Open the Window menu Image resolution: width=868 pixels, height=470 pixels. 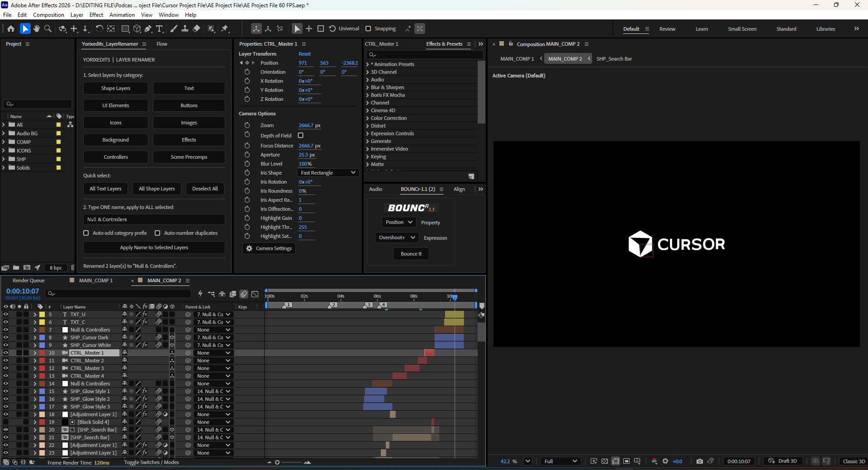tap(169, 15)
